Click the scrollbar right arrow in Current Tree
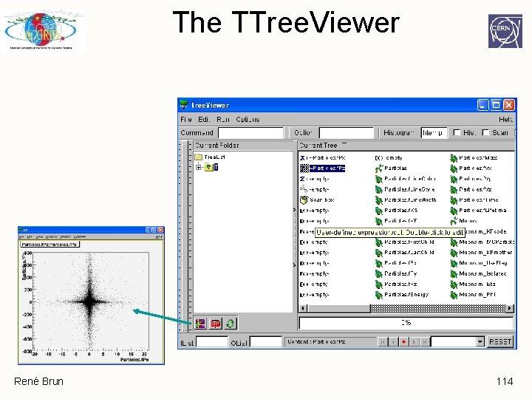The height and width of the screenshot is (399, 532). pos(509,308)
